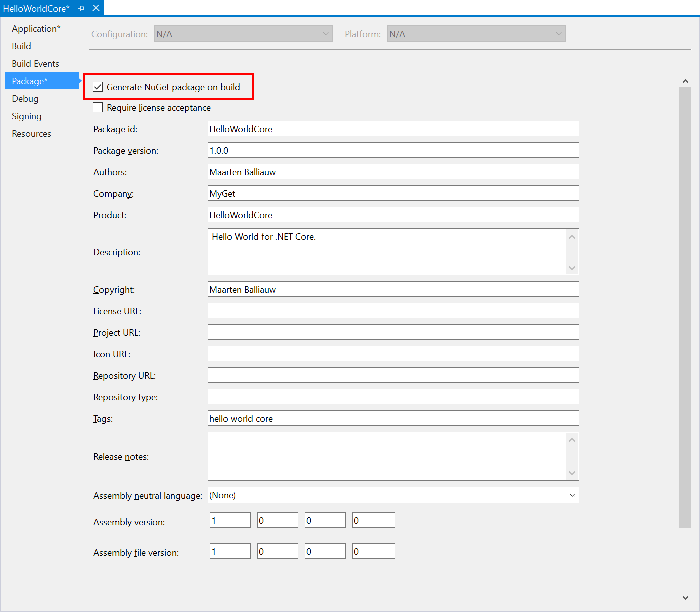700x612 pixels.
Task: Click the page scroll-up arrow on the right
Action: tap(685, 81)
